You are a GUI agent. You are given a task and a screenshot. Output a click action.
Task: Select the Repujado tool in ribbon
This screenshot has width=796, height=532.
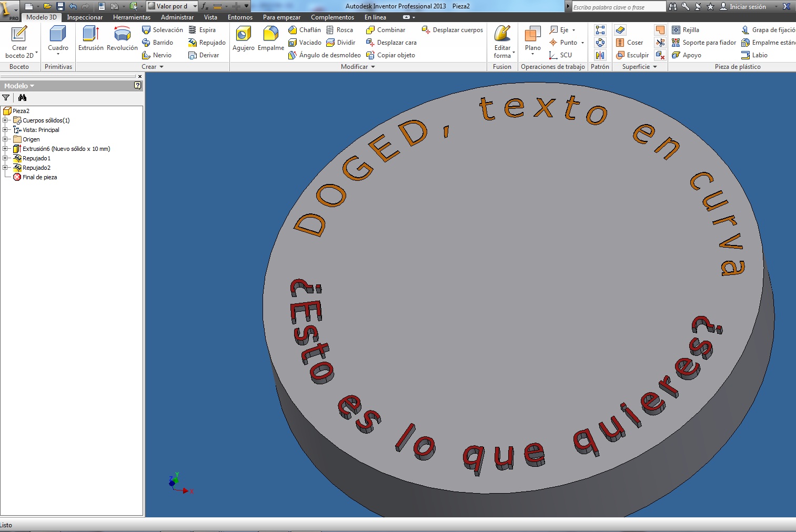pos(207,43)
